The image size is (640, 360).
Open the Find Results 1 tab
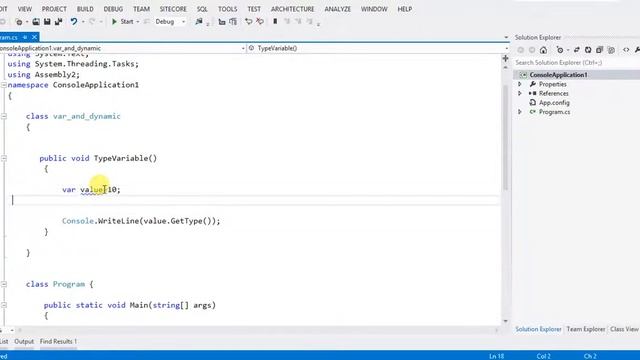tap(58, 341)
